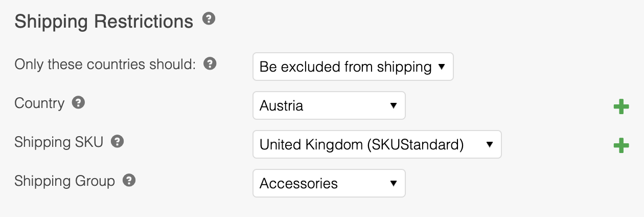Show help for Shipping SKU

click(117, 142)
